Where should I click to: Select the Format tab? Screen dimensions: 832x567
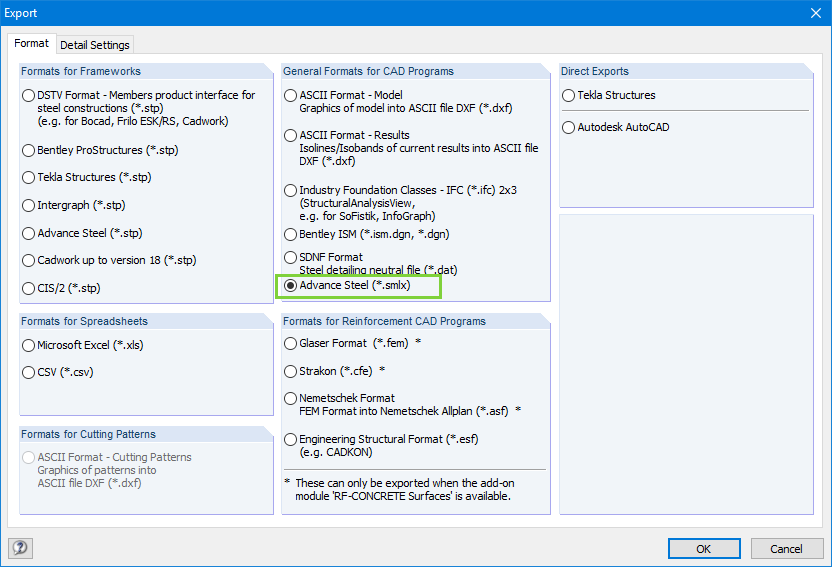31,44
